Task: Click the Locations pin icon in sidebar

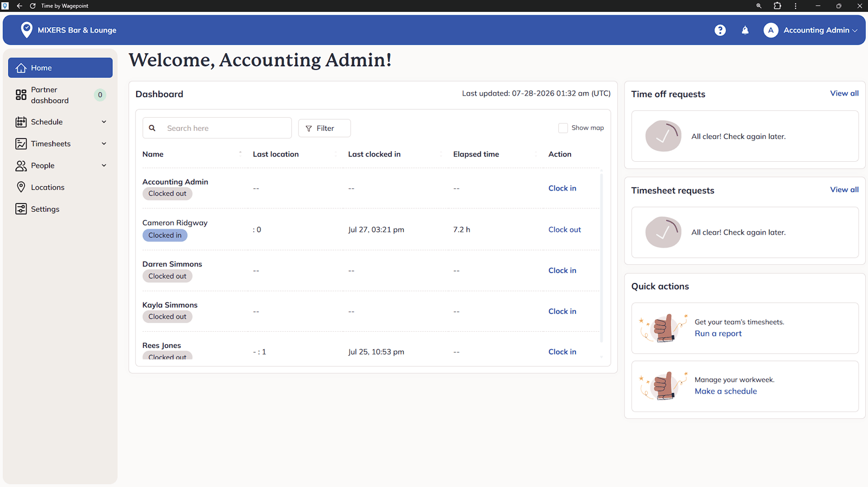Action: 21,187
